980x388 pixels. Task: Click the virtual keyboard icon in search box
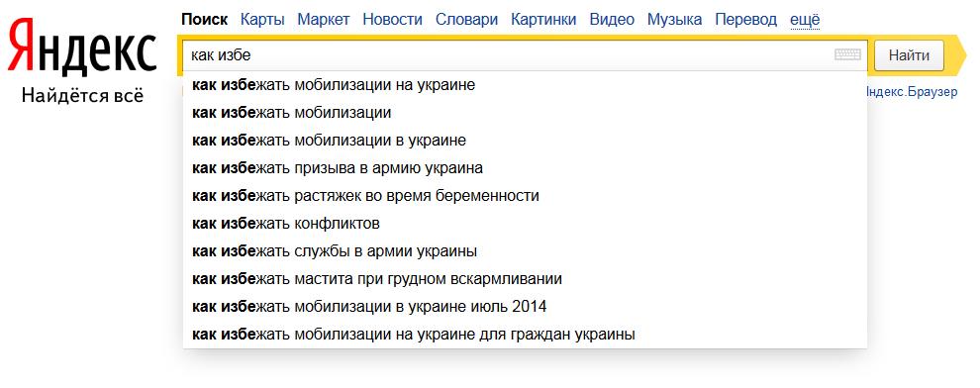847,55
